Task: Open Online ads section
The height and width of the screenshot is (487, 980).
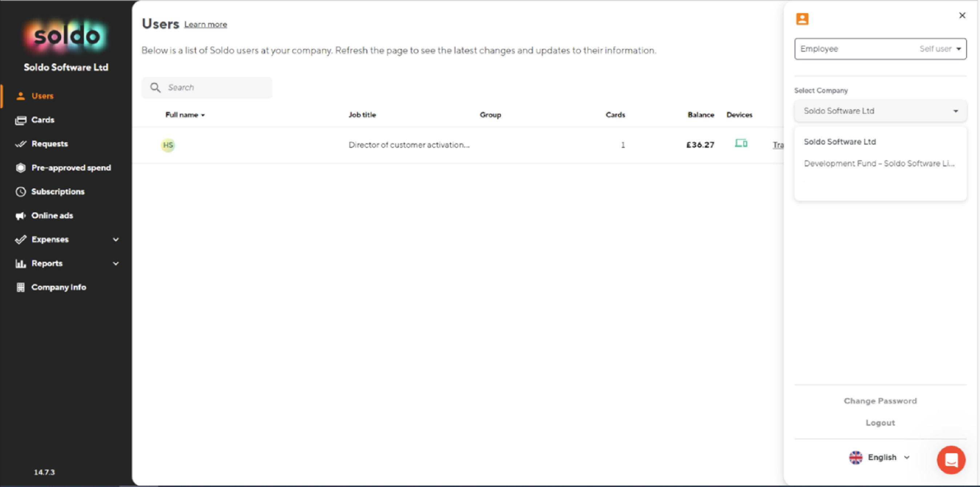Action: [52, 215]
